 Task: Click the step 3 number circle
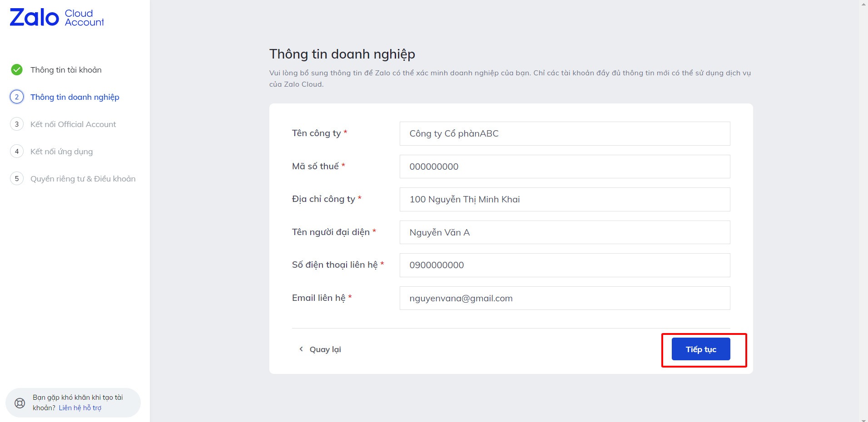(x=17, y=124)
